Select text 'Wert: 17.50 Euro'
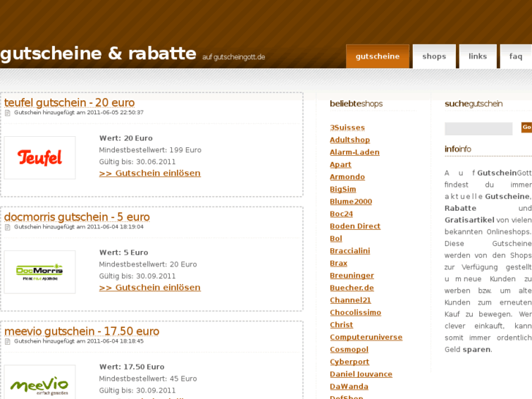The image size is (532, 399). click(132, 367)
